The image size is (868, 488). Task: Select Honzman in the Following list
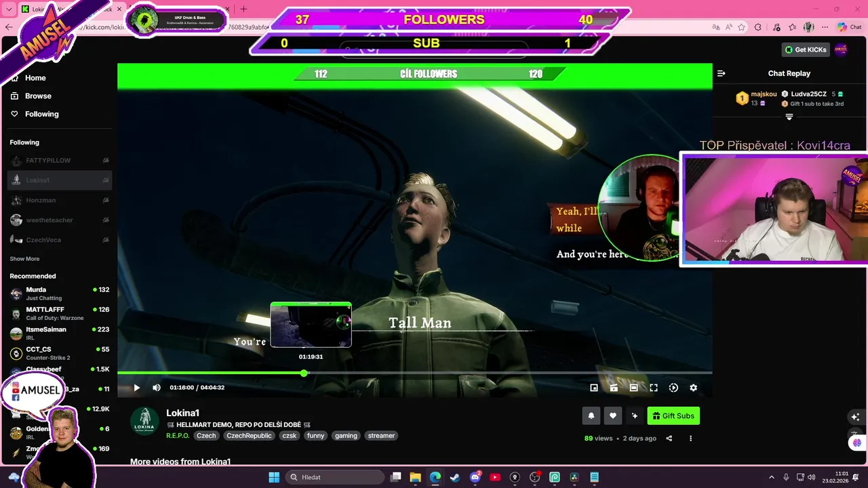[60, 201]
